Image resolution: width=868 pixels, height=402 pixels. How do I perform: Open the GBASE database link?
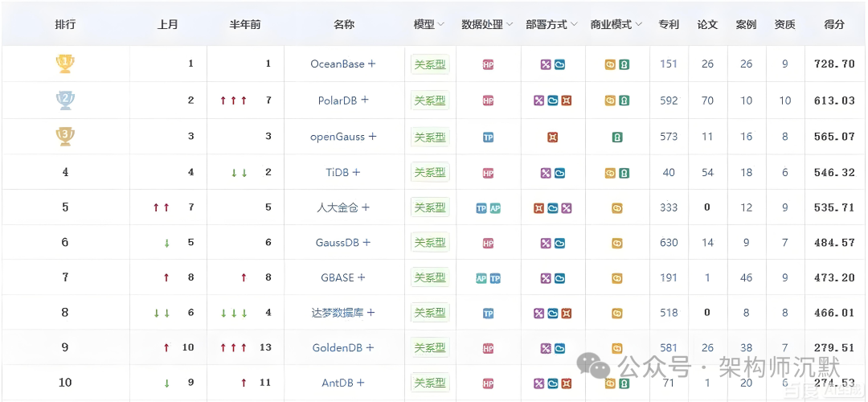point(337,277)
